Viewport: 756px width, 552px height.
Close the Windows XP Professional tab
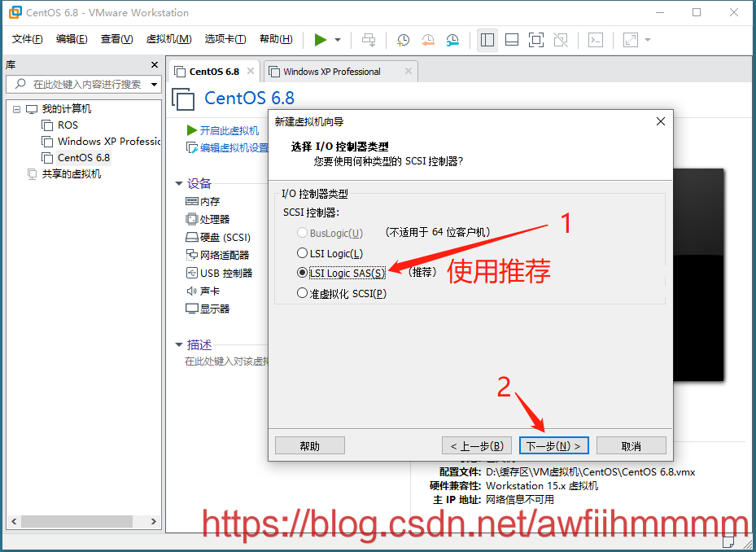[x=409, y=71]
